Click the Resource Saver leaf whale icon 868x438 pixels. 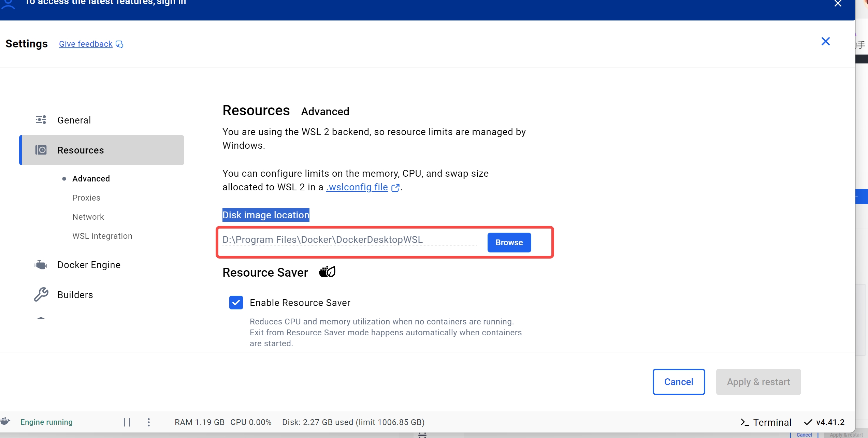tap(327, 272)
